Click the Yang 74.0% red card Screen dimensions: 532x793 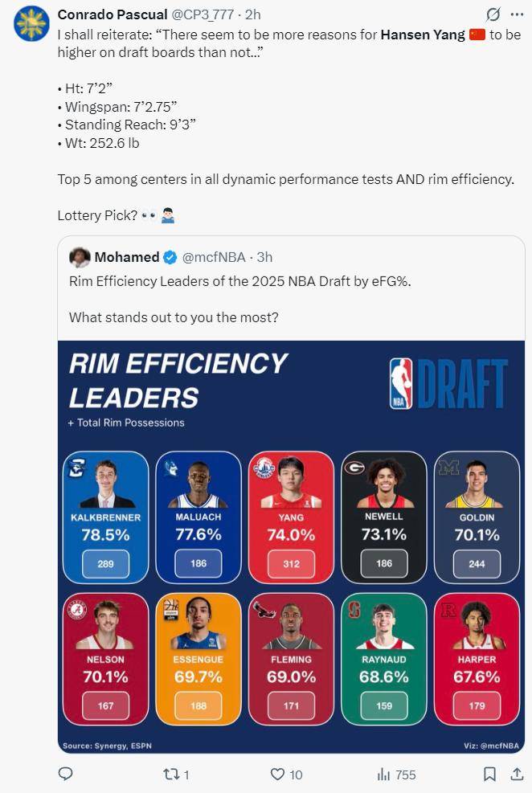click(x=291, y=517)
